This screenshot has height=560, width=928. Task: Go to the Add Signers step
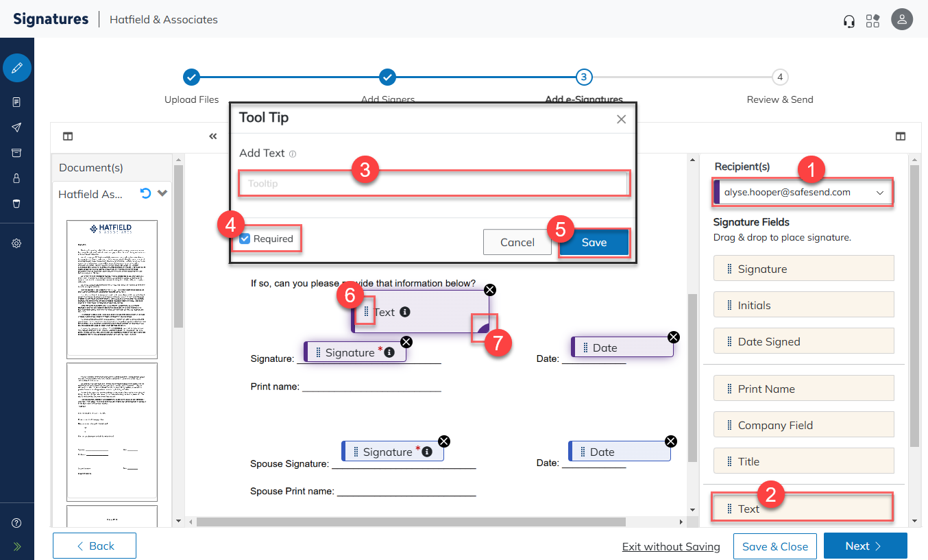point(387,77)
